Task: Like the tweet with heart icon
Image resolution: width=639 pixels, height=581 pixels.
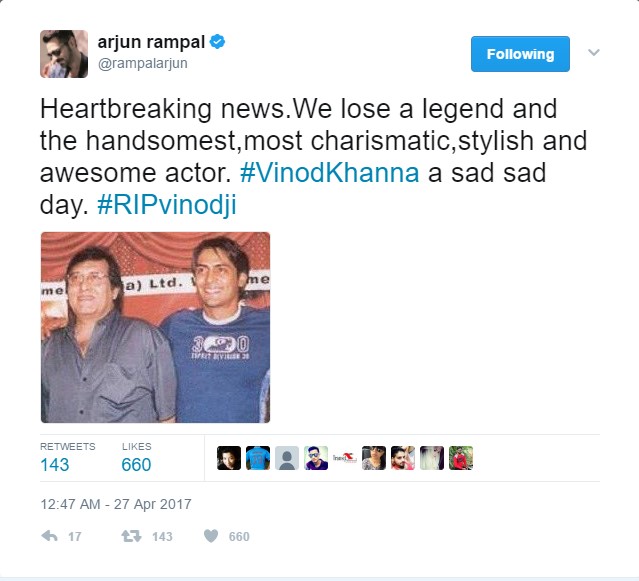Action: pyautogui.click(x=211, y=536)
